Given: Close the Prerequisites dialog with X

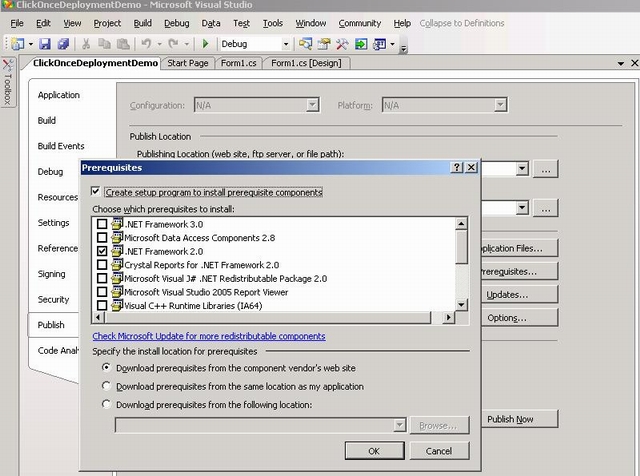Looking at the screenshot, I should (x=471, y=167).
